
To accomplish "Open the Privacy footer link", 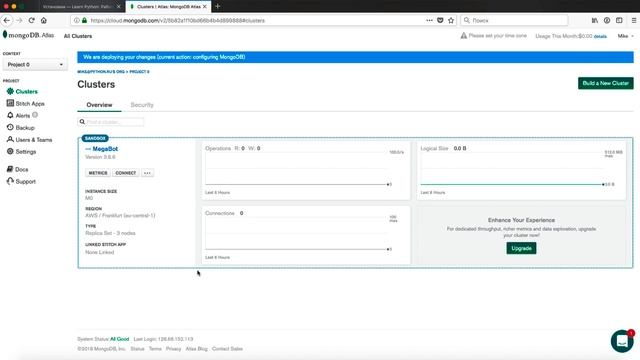I will pyautogui.click(x=173, y=349).
